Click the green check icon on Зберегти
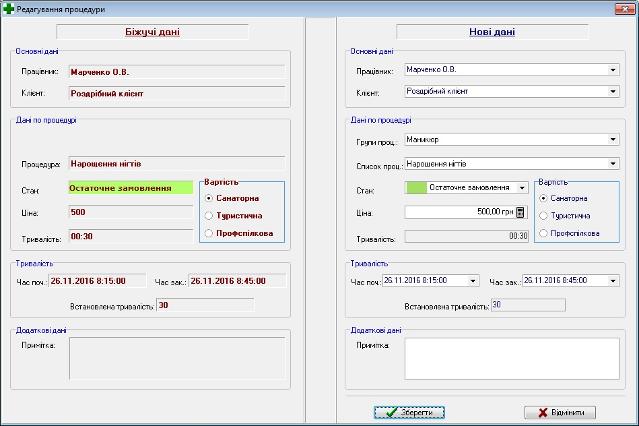This screenshot has height=426, width=639. 392,412
